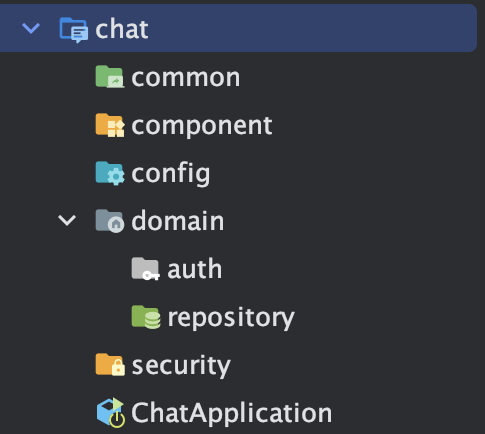Open the ChatApplication class file
485x434 pixels.
coord(232,413)
